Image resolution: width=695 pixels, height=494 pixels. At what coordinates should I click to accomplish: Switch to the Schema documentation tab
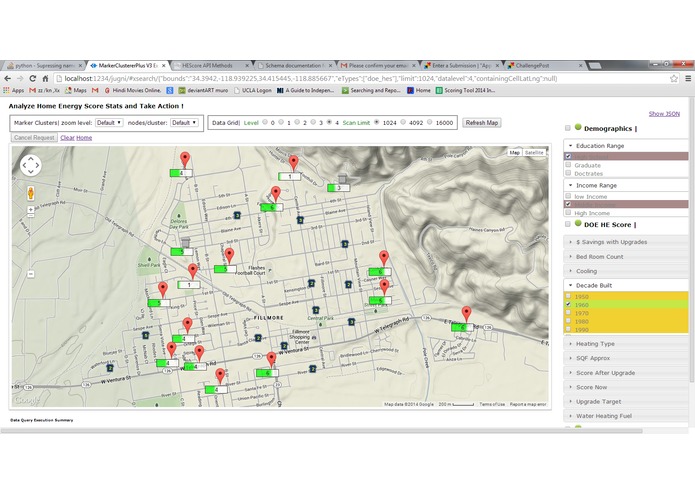[x=295, y=65]
